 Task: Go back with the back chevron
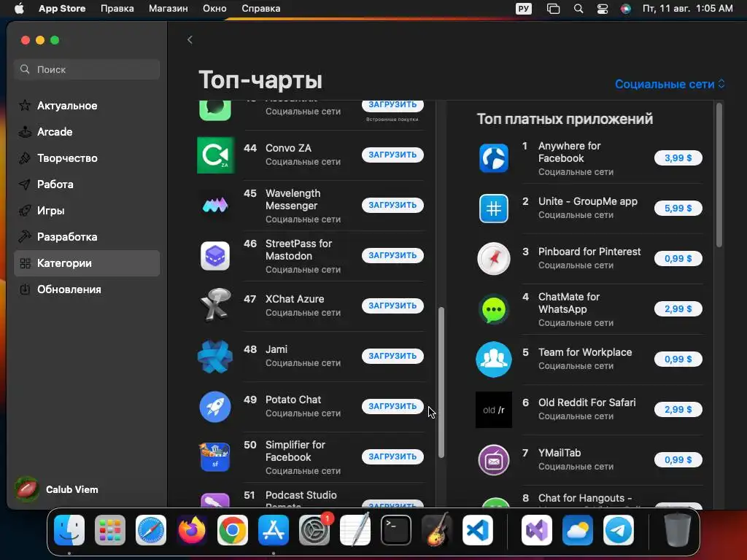click(190, 39)
